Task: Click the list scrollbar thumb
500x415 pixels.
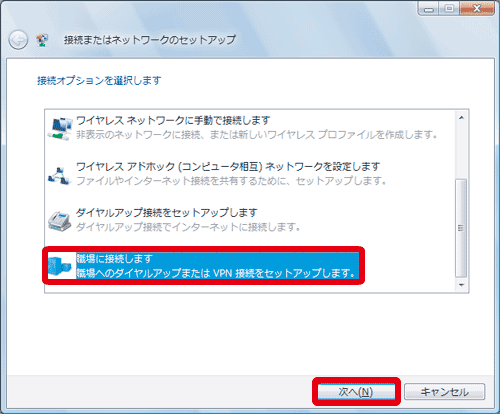Action: tap(461, 228)
